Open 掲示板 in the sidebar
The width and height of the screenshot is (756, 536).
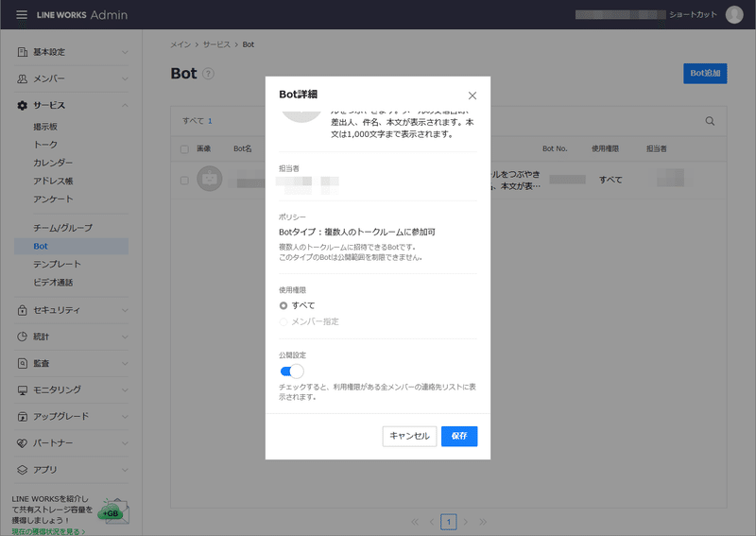pos(45,127)
